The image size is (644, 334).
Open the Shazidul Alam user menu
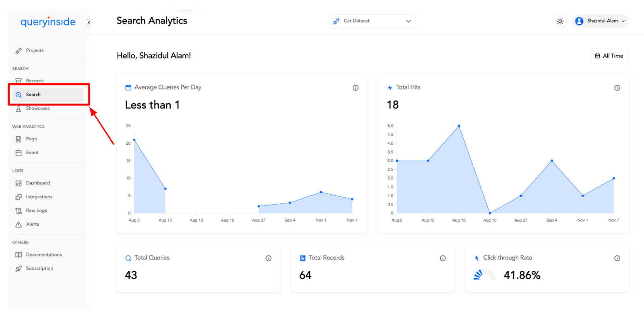tap(601, 21)
